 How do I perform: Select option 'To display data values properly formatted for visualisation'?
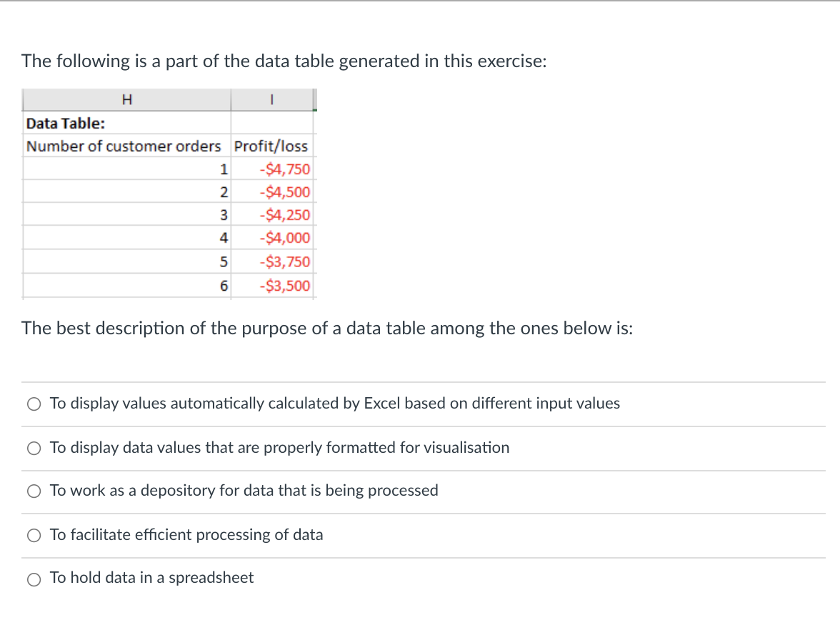click(34, 448)
